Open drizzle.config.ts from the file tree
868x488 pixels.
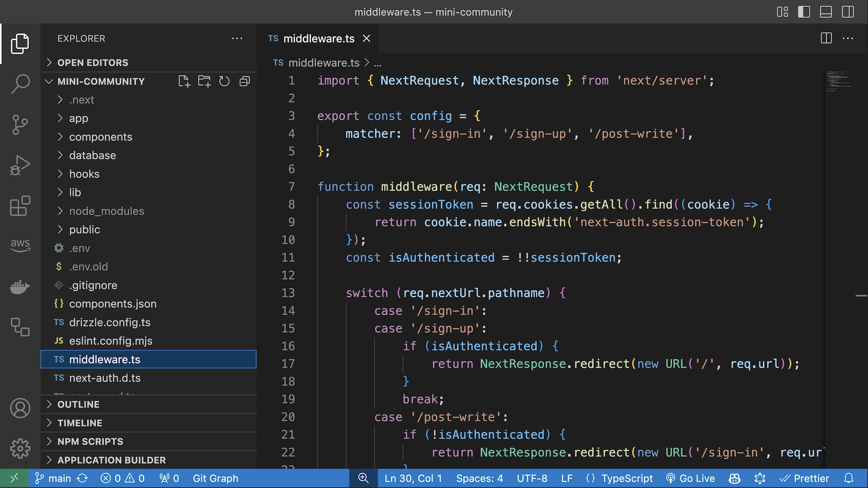point(109,322)
